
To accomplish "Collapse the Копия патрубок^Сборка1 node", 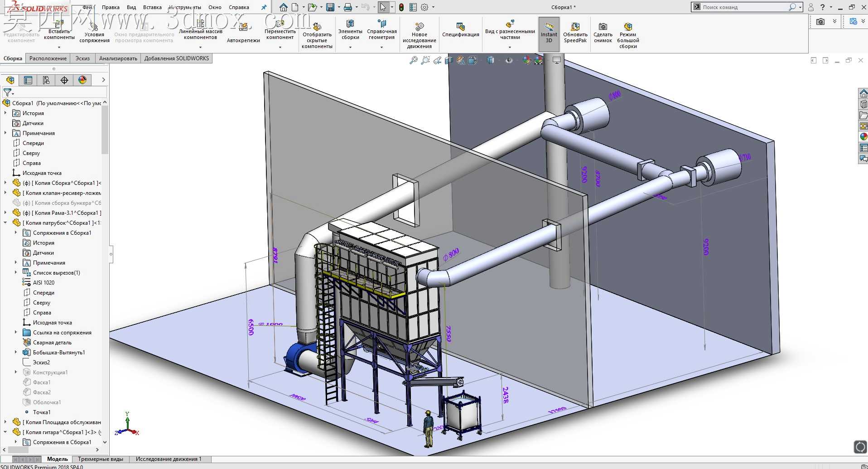I will pyautogui.click(x=5, y=223).
